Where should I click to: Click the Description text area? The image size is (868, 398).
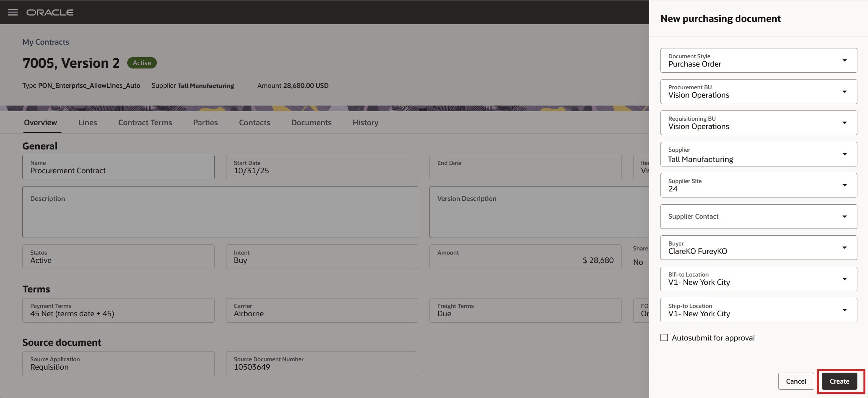tap(220, 212)
